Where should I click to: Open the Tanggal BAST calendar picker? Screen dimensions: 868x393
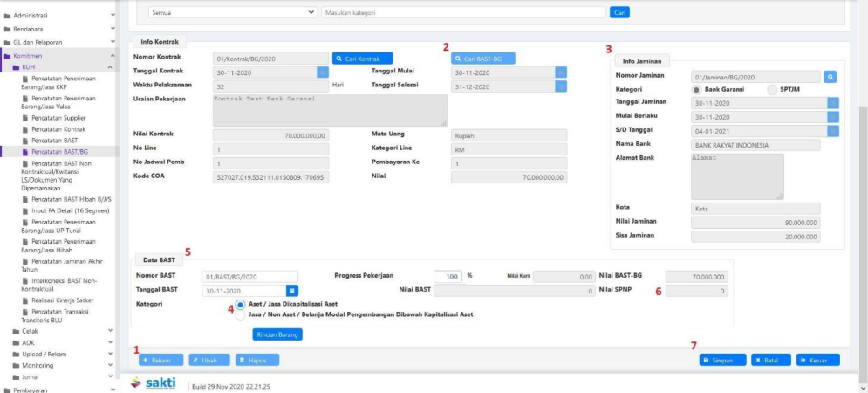click(293, 290)
